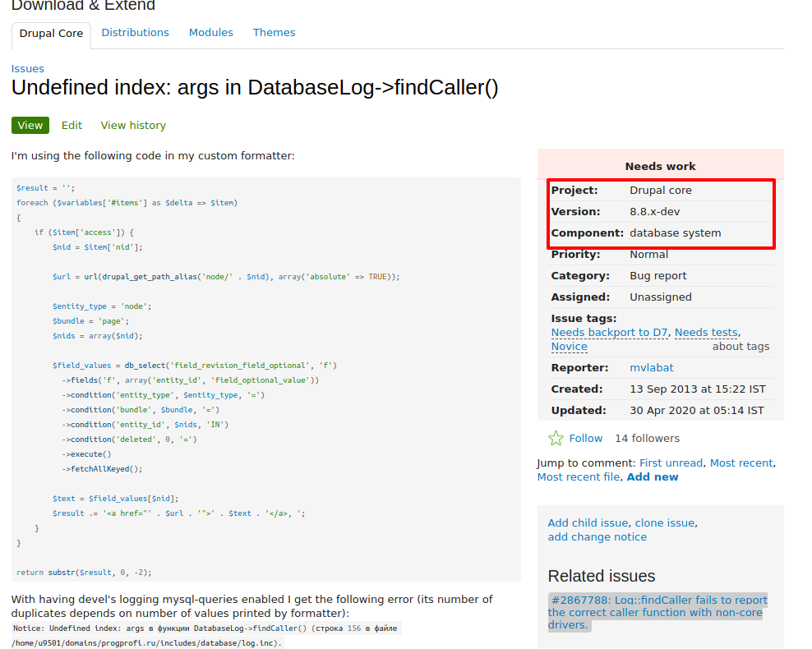This screenshot has width=812, height=649.
Task: Select the View tab of the issue
Action: pos(30,125)
